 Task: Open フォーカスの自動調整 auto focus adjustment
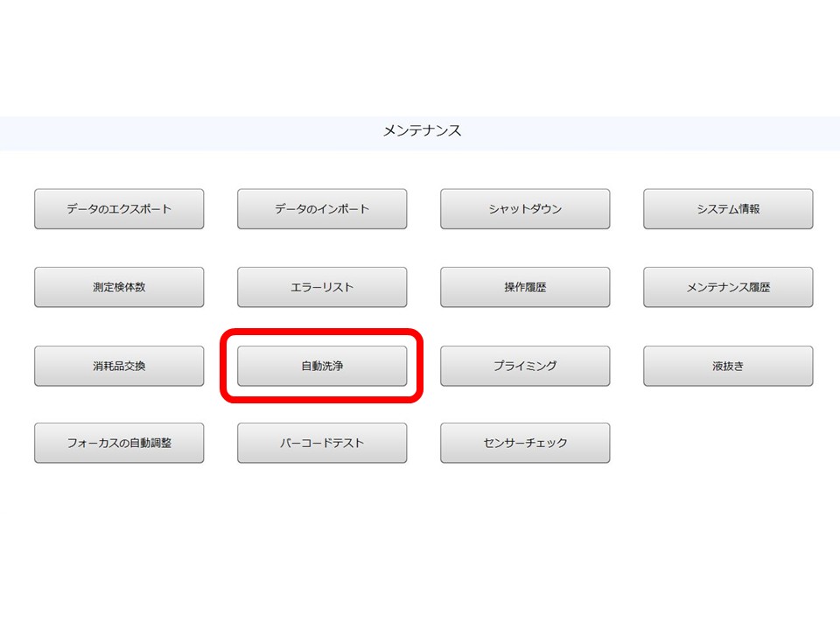118,443
